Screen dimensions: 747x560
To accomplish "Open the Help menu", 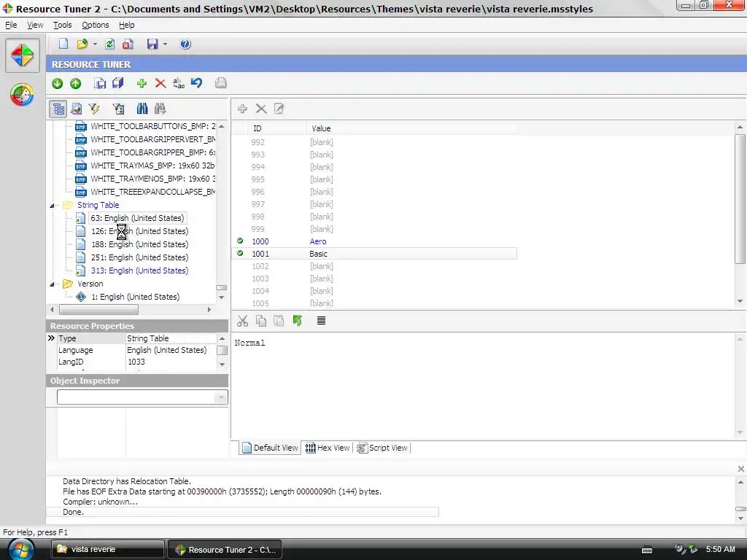I will click(x=127, y=25).
